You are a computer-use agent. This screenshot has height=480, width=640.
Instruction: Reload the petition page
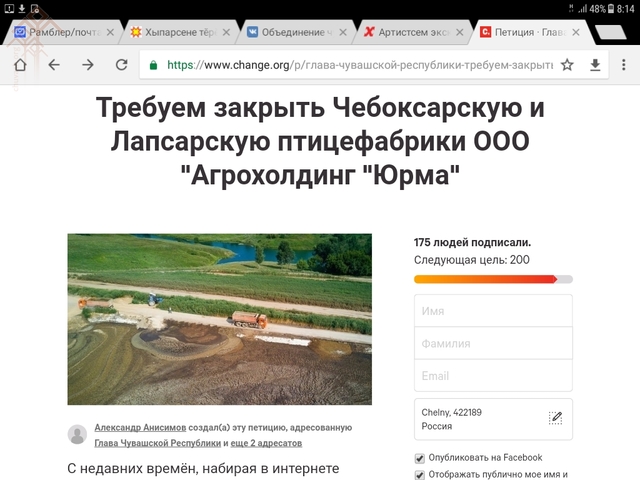coord(121,65)
